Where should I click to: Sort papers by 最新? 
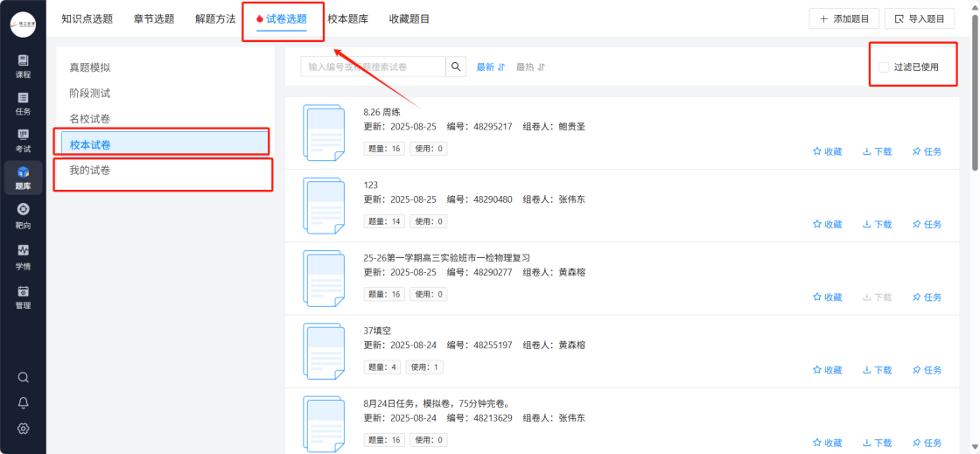tap(491, 66)
